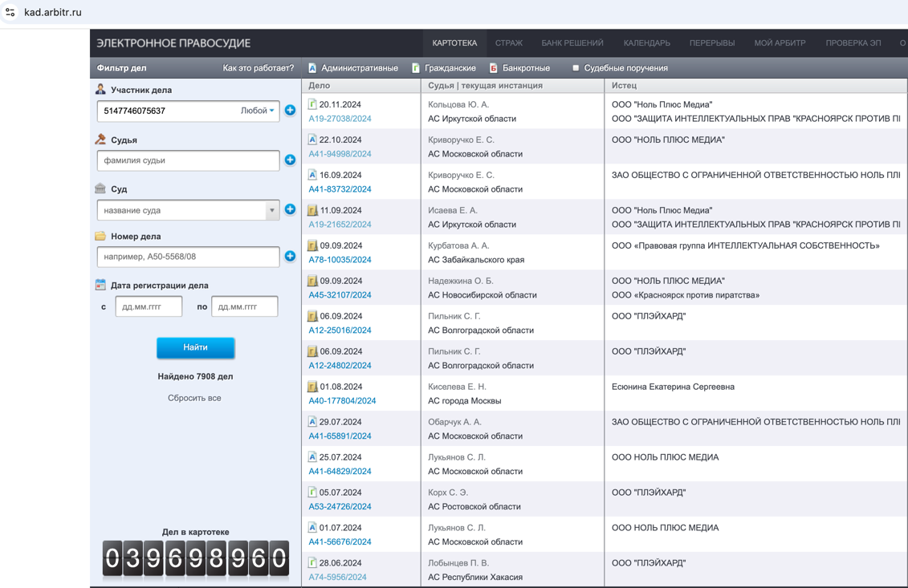Click case type icon for А78-10035/2024
The height and width of the screenshot is (588, 908).
(313, 245)
